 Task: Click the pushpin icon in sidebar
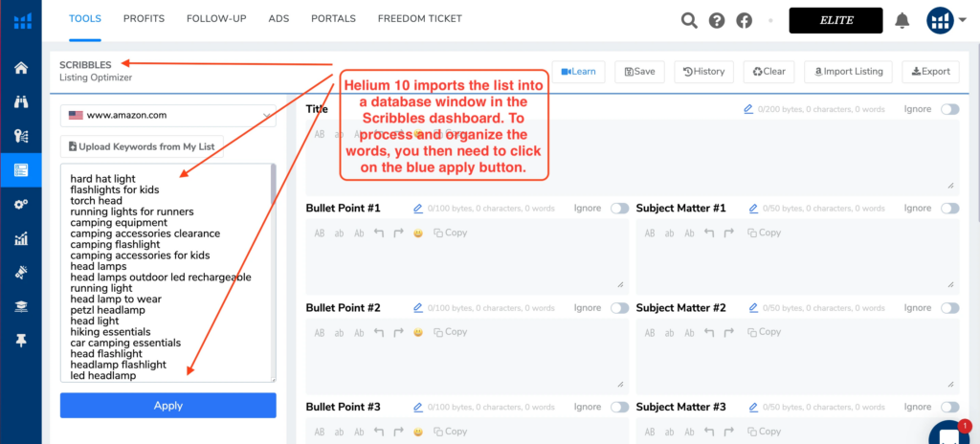[21, 341]
